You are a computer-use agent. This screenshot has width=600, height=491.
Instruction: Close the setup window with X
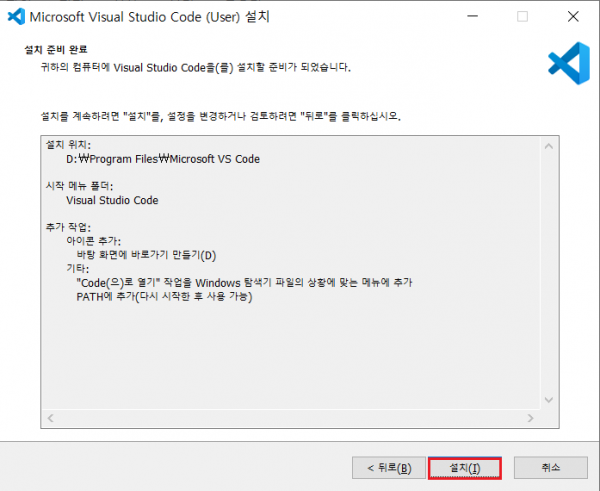point(573,16)
